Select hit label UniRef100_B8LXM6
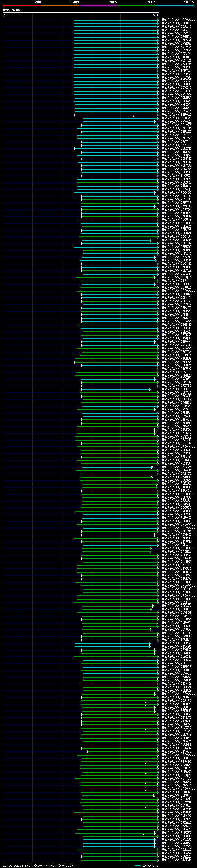Viewport: 197px width, 868px height. click(177, 149)
